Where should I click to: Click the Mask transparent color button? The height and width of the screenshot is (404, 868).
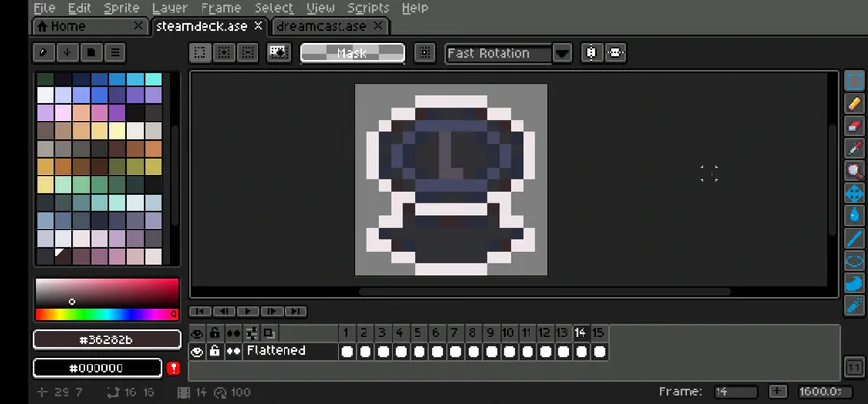[x=352, y=53]
